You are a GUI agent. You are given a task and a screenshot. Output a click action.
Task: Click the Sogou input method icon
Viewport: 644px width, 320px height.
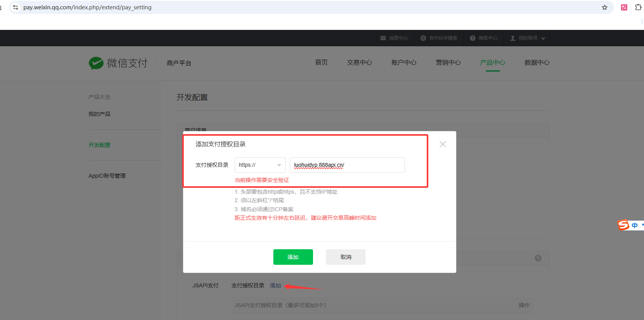point(623,225)
